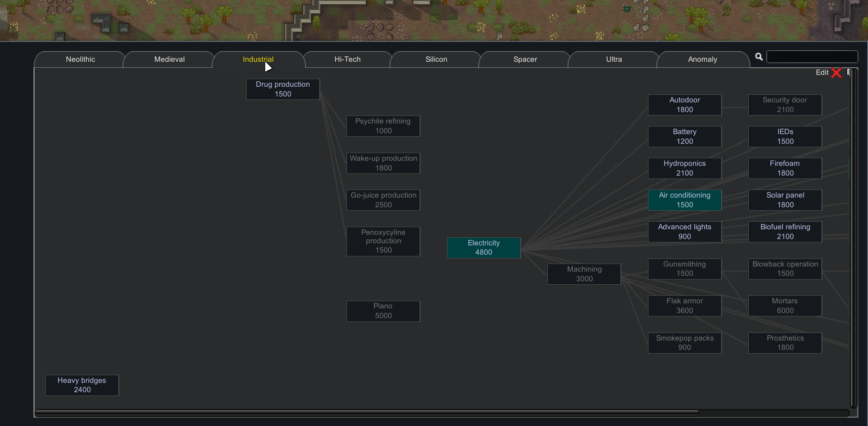Choose the Heavy bridges research node

pyautogui.click(x=82, y=385)
